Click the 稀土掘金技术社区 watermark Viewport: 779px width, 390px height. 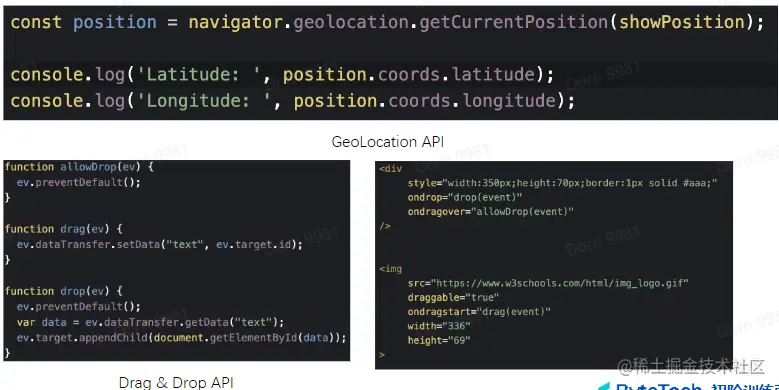[691, 367]
